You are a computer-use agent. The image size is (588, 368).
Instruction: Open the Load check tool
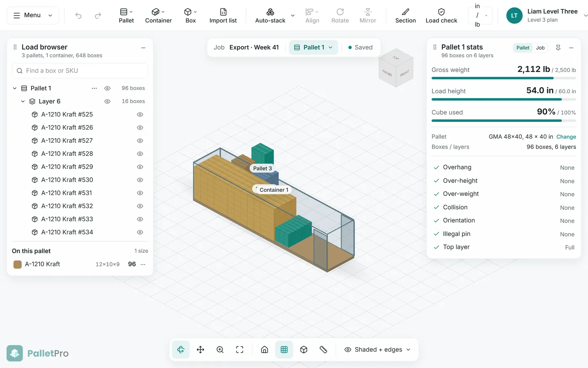tap(441, 16)
